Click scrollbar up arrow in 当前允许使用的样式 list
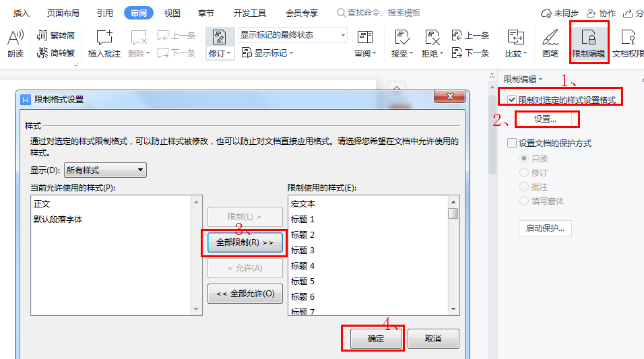Image resolution: width=644 pixels, height=359 pixels. tap(196, 201)
